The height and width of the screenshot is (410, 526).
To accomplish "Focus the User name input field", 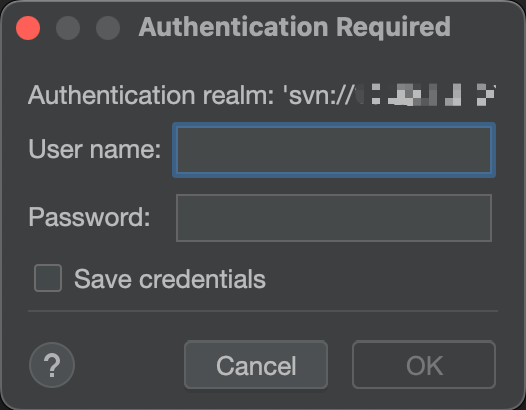I will tap(334, 150).
